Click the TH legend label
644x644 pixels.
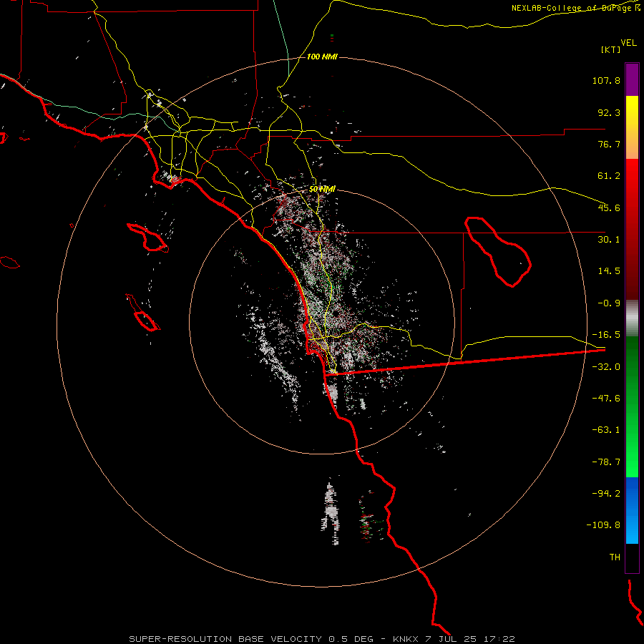[x=615, y=557]
